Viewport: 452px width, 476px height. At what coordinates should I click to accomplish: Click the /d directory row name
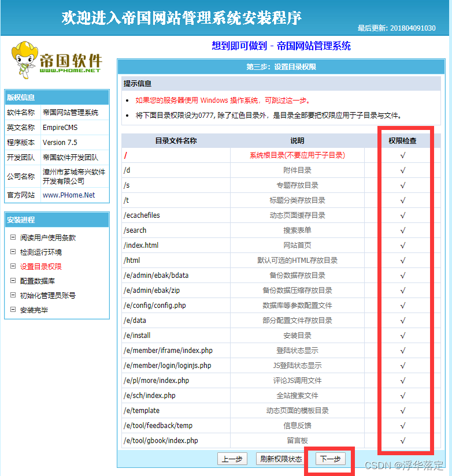pyautogui.click(x=127, y=170)
